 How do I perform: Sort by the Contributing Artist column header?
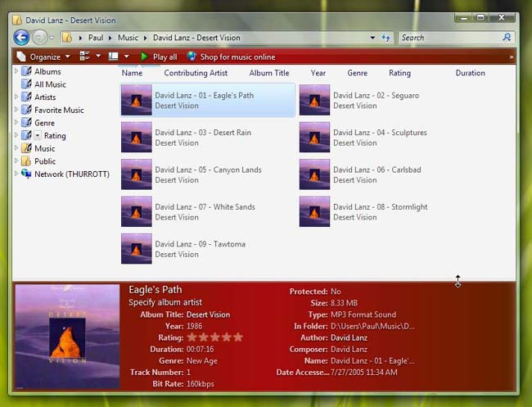196,73
